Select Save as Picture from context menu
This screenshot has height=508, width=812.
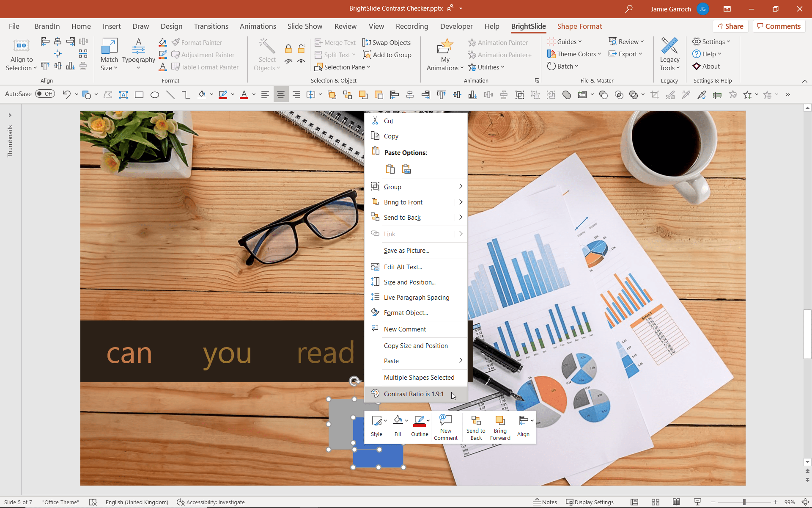(x=416, y=250)
